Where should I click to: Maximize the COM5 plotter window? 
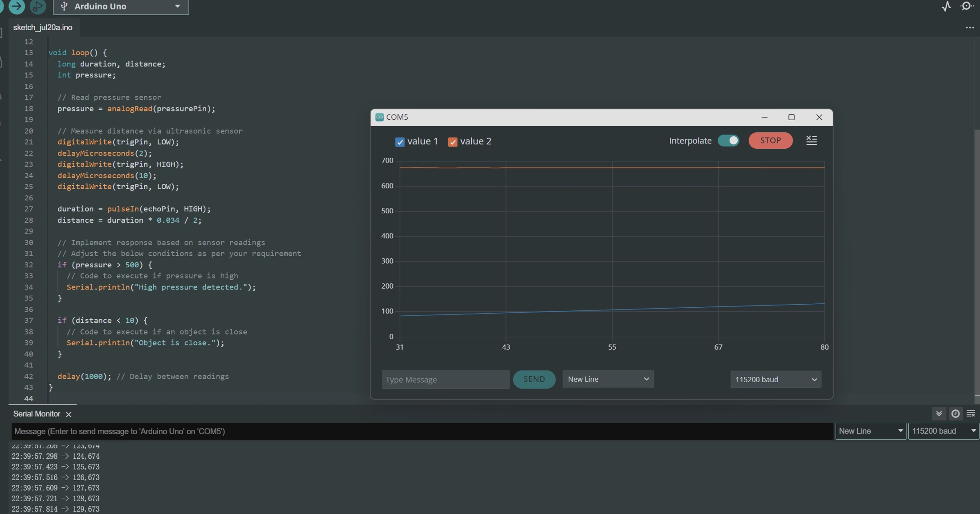(x=792, y=117)
